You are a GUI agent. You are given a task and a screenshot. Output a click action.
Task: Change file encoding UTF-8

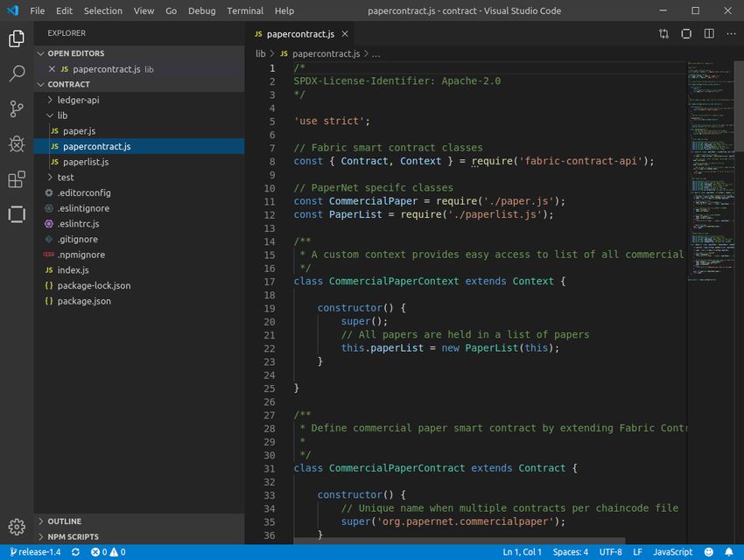[611, 552]
